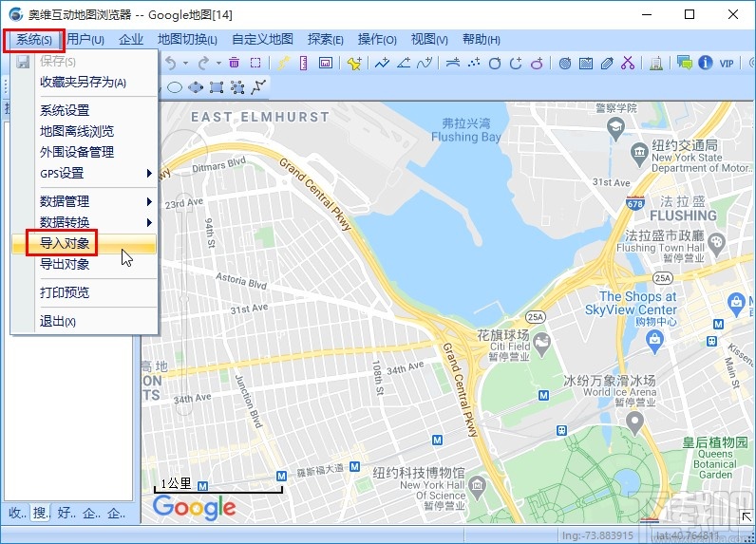Open the Redo history dropdown arrow
Screen dimensions: 756x544
[218, 63]
